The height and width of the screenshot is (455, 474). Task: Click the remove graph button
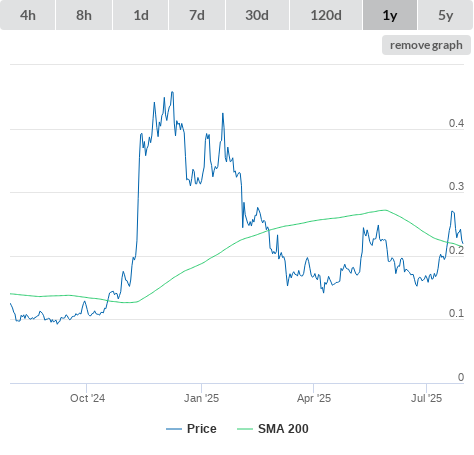tap(426, 45)
